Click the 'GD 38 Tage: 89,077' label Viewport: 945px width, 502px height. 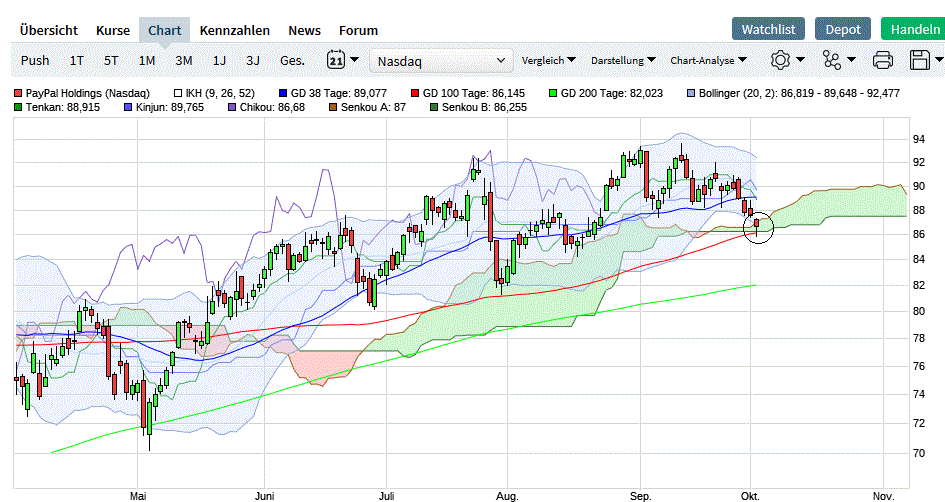click(x=339, y=93)
